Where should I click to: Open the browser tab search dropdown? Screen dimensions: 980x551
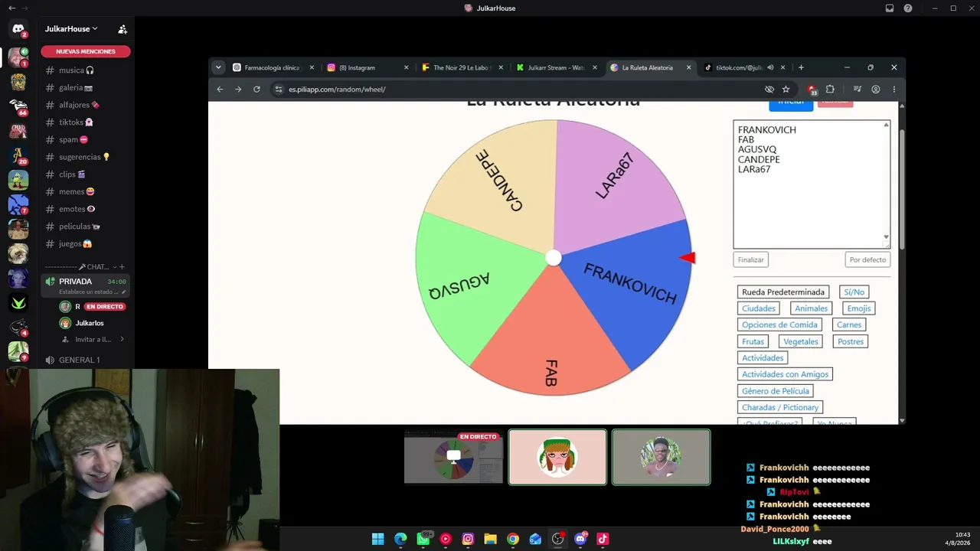coord(218,67)
